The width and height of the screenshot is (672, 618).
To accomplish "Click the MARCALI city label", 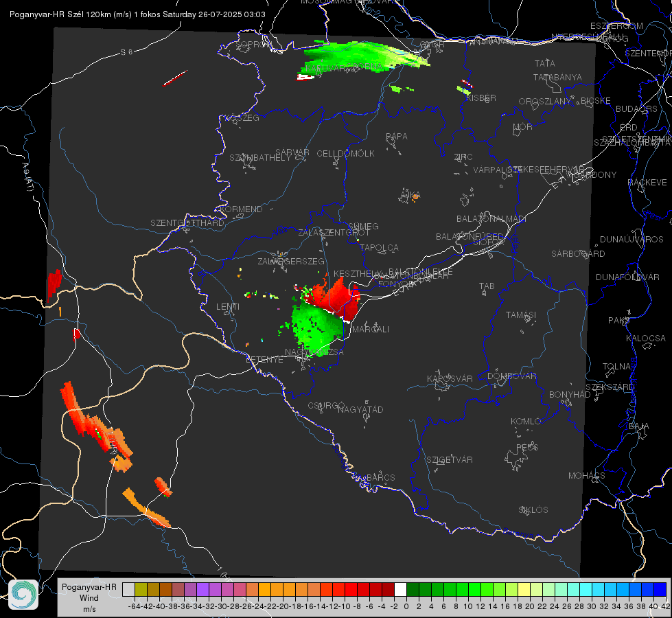I will click(371, 330).
